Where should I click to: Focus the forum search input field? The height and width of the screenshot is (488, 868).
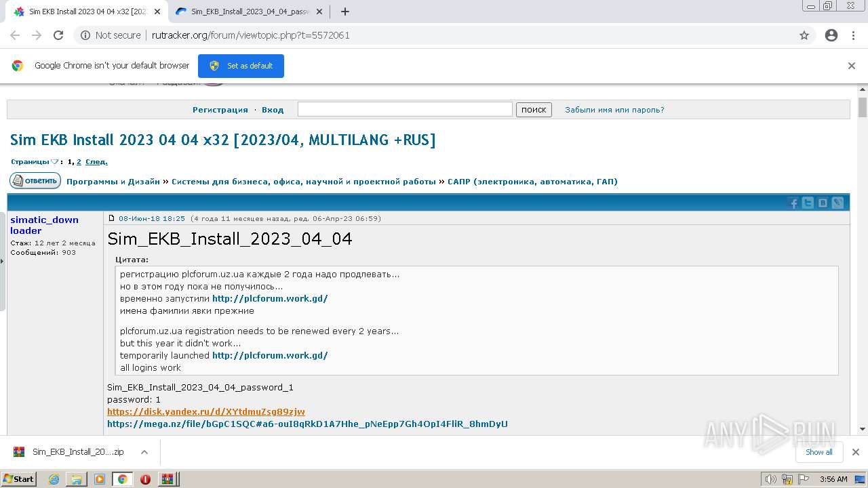(405, 109)
